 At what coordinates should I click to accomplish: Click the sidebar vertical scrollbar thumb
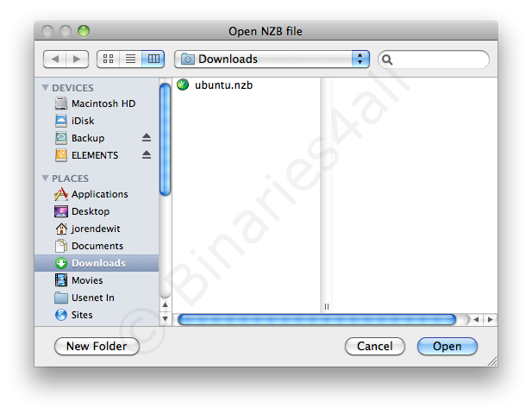pyautogui.click(x=165, y=140)
